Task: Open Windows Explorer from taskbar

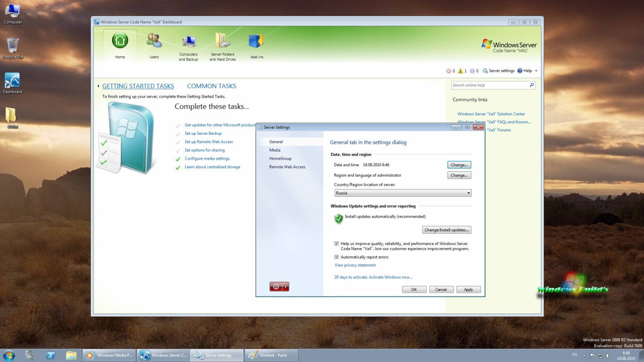Action: coord(71,355)
